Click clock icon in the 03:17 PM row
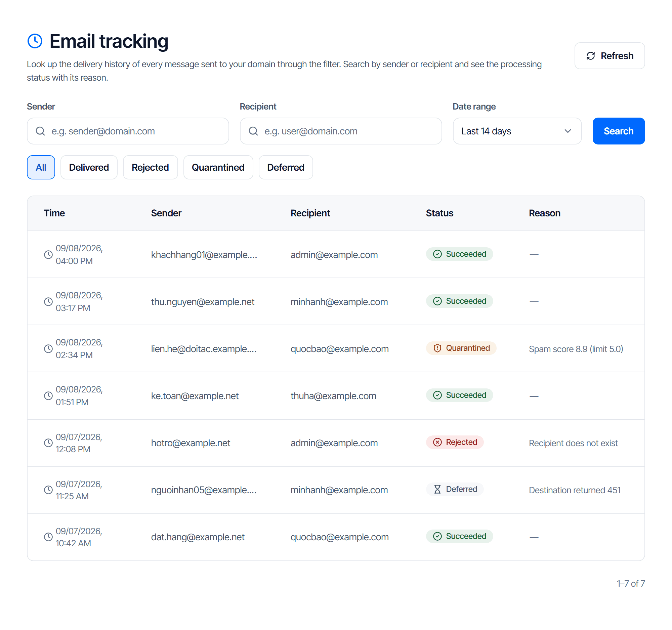The width and height of the screenshot is (672, 630). pyautogui.click(x=48, y=301)
